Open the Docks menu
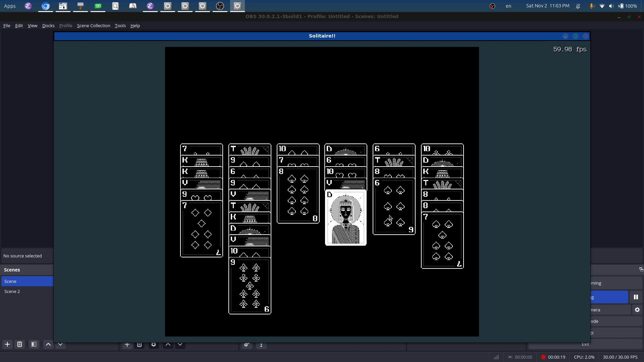 (48, 25)
